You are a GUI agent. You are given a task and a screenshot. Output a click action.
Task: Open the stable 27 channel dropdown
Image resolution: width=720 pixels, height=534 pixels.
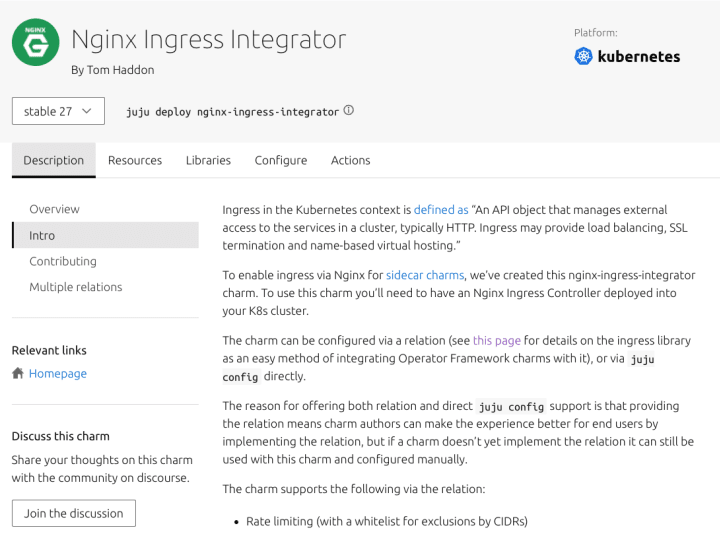(58, 111)
